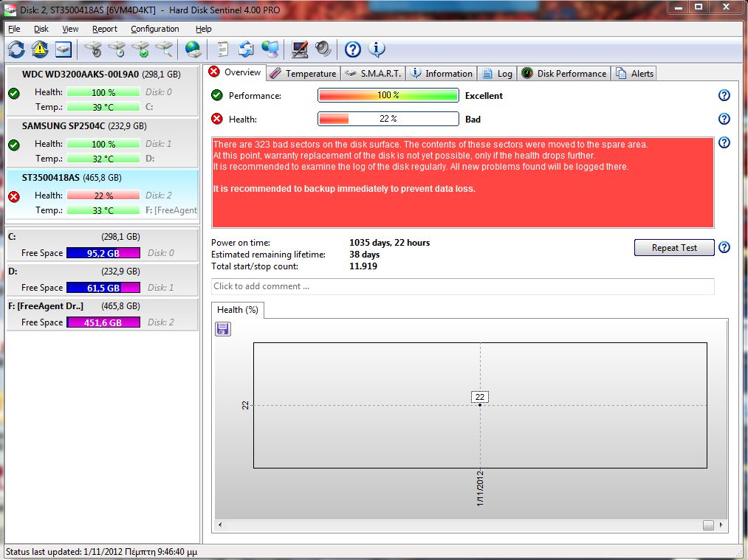Click the '38 days' remaining lifetime value

coord(365,255)
